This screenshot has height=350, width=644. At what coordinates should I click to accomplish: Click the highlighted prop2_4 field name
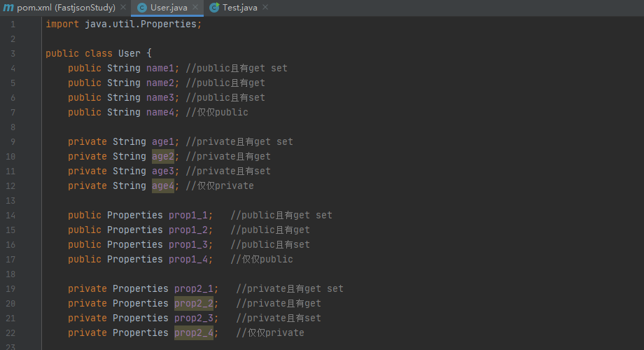tap(193, 333)
